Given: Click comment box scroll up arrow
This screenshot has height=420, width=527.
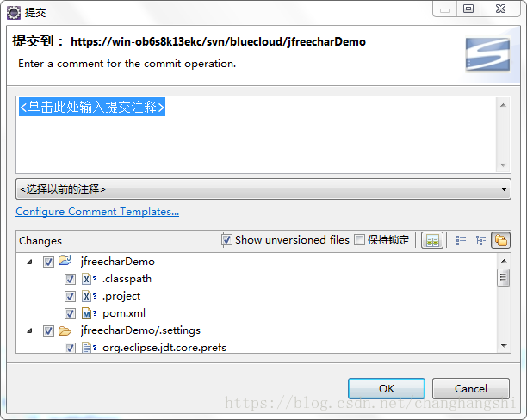Looking at the screenshot, I should coord(503,105).
